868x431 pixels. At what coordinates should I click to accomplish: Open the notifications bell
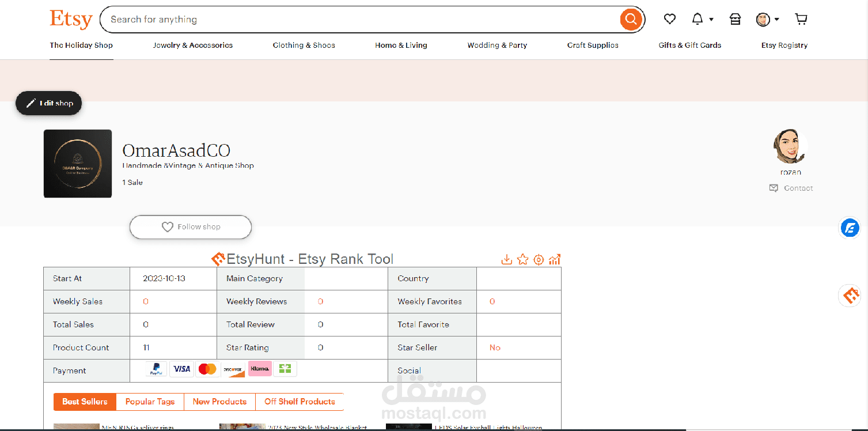tap(698, 19)
